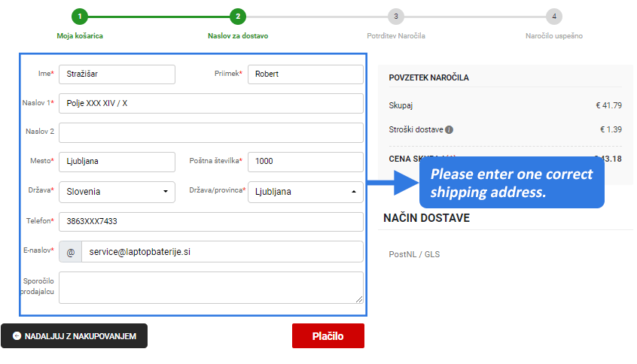637x364 pixels.
Task: Click the Ime field containing Stražišar
Action: (117, 74)
